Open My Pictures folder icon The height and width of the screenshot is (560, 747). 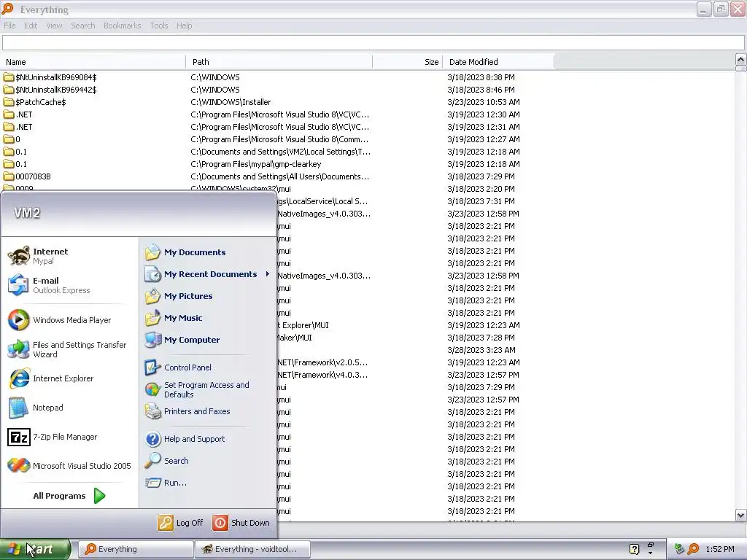[152, 296]
